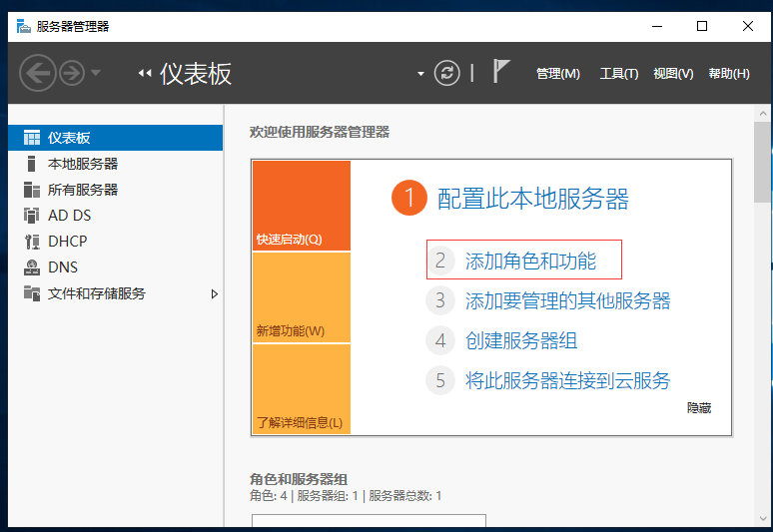Image resolution: width=773 pixels, height=532 pixels.
Task: Open the DNS role page
Action: click(x=116, y=266)
